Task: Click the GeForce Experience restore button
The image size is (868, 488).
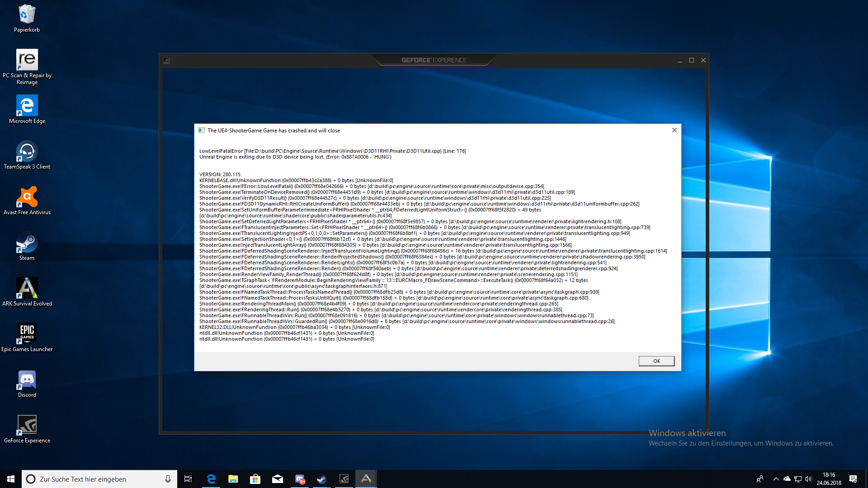Action: pos(692,60)
